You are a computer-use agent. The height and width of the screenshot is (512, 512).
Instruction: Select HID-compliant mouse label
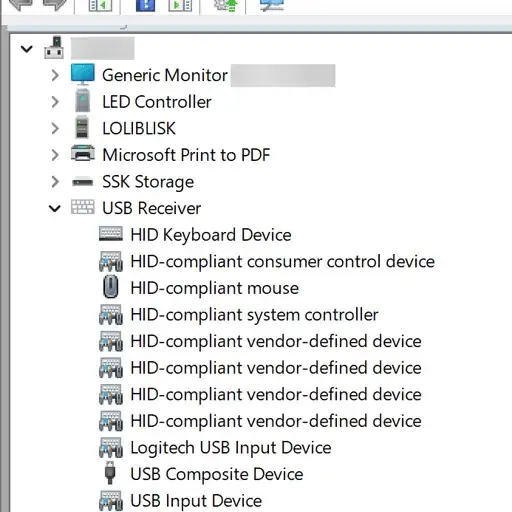point(214,288)
